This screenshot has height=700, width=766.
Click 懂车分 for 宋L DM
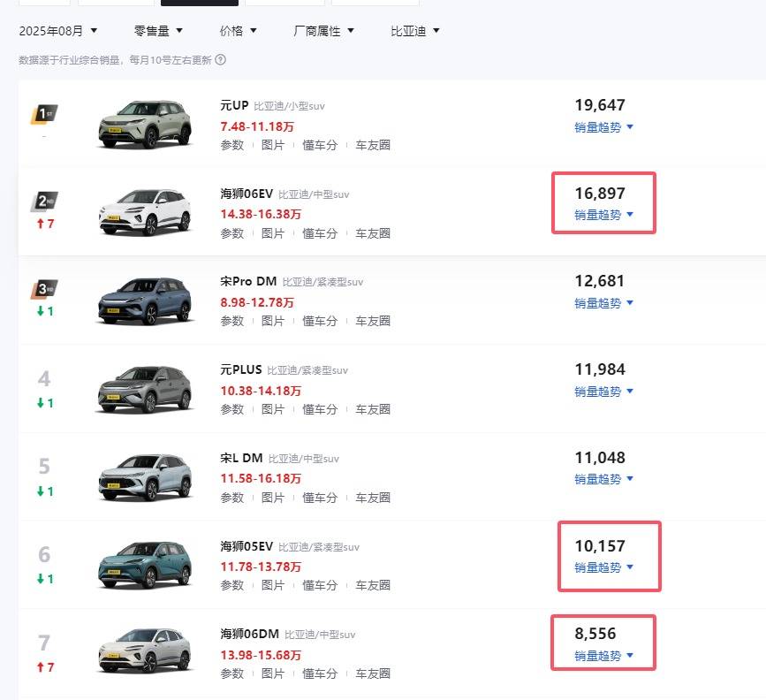(x=320, y=498)
